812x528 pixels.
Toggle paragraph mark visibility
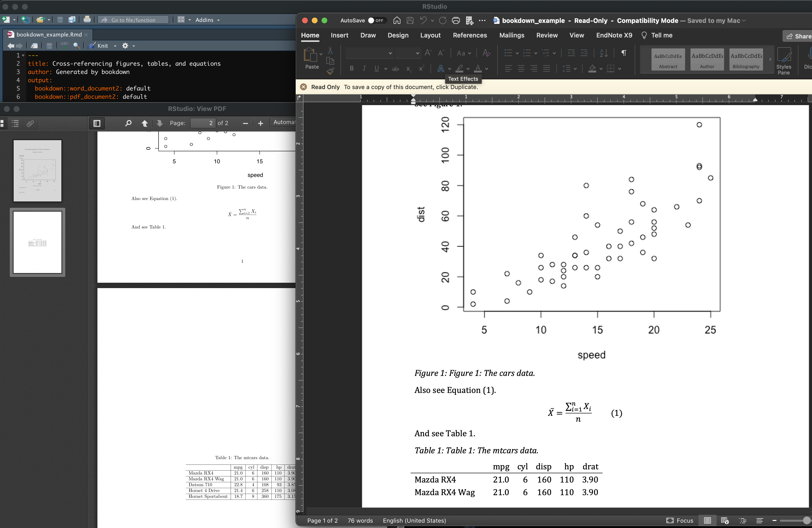coord(624,53)
